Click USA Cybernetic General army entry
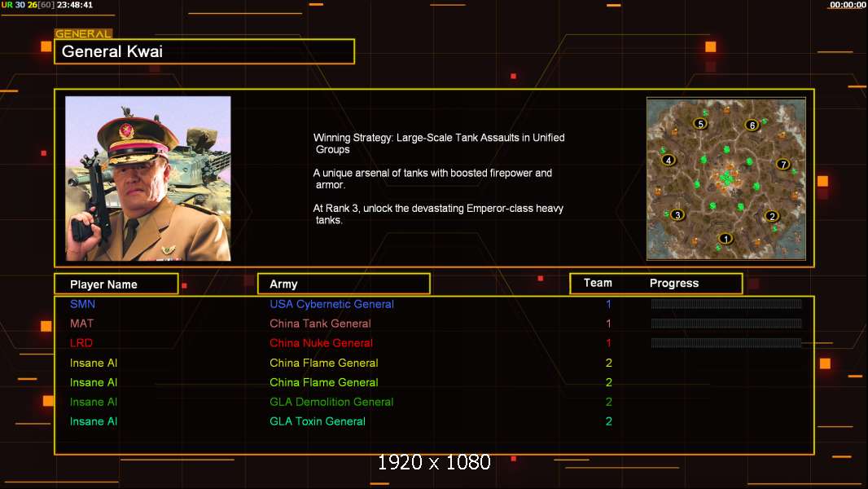The image size is (868, 489). click(x=331, y=304)
